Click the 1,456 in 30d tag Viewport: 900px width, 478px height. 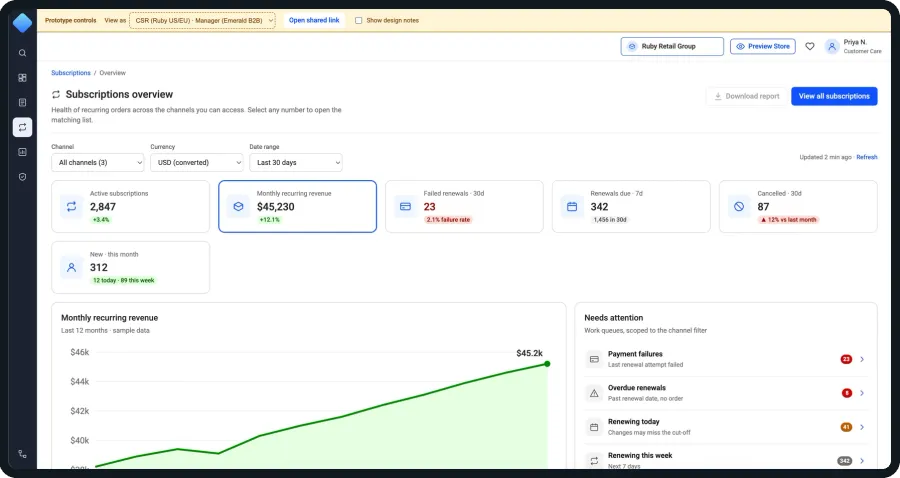pos(609,220)
